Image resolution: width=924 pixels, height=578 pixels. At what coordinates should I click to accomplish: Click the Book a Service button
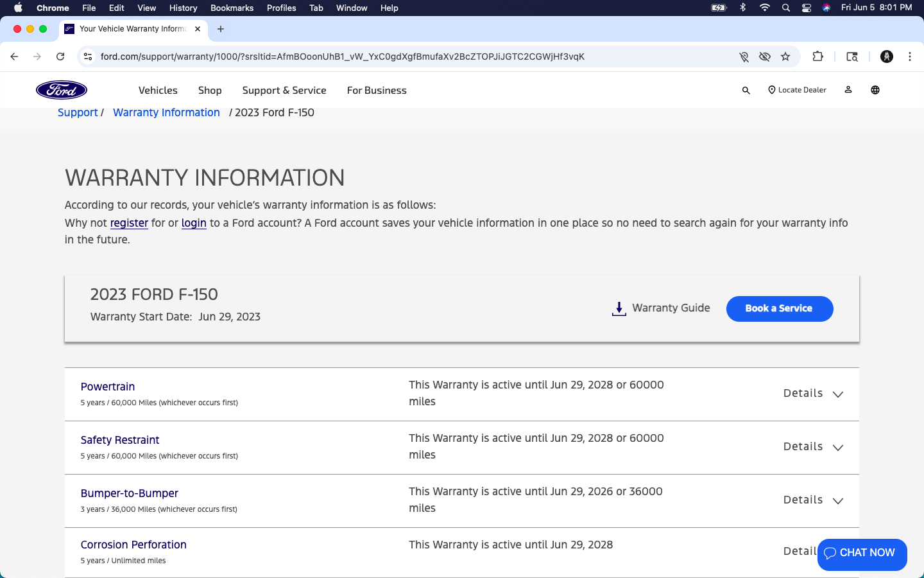coord(780,309)
